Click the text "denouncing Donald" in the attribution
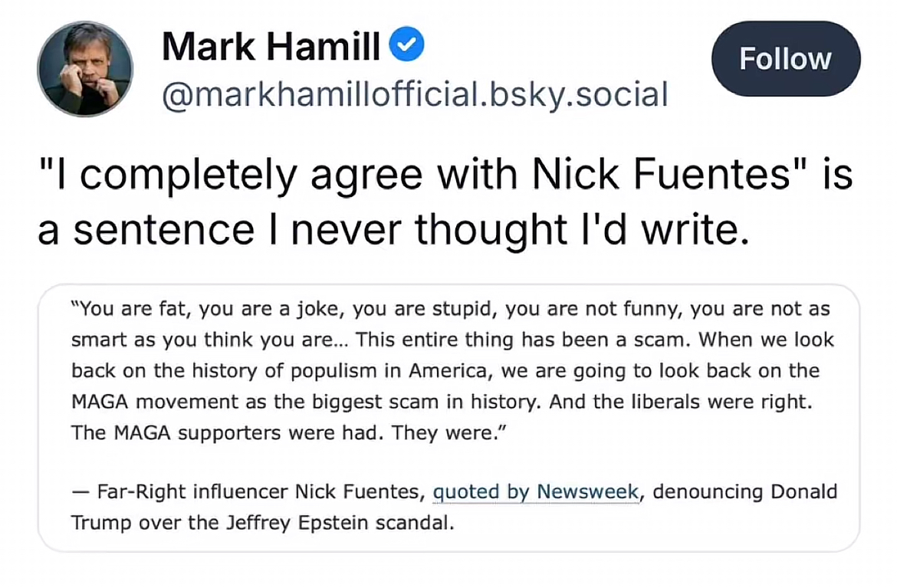The width and height of the screenshot is (897, 588). click(x=744, y=491)
